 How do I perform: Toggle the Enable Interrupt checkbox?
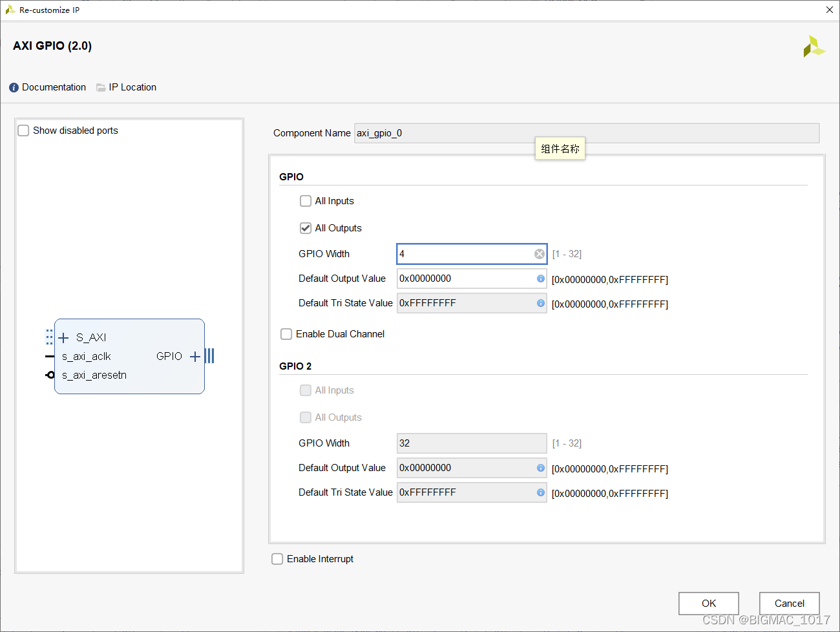[277, 559]
